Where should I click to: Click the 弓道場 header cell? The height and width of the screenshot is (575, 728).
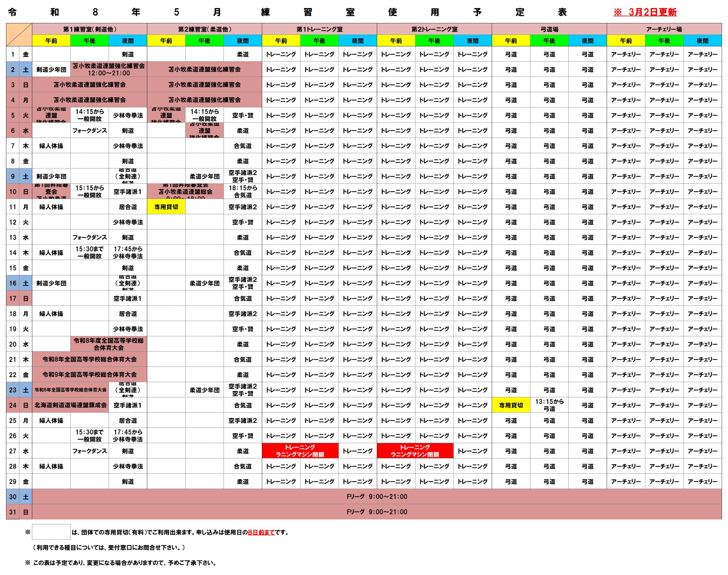coord(549,29)
